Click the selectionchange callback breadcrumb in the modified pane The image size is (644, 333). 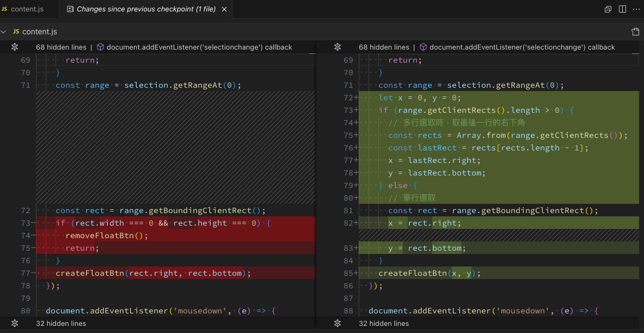coord(522,47)
